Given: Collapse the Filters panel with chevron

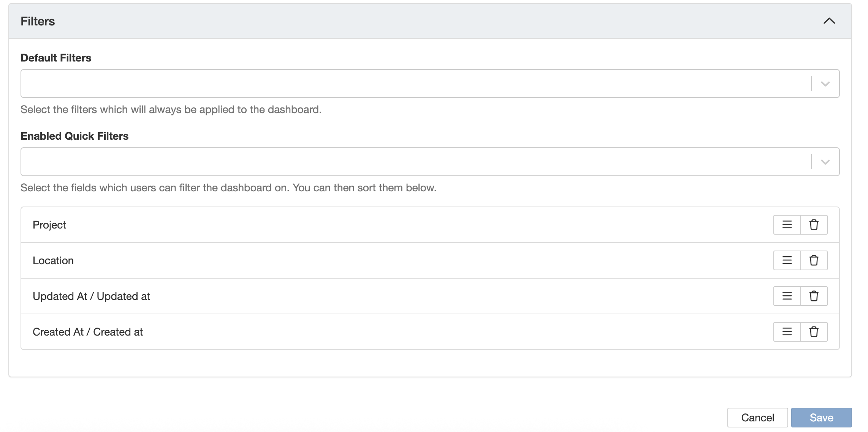Looking at the screenshot, I should [x=829, y=21].
